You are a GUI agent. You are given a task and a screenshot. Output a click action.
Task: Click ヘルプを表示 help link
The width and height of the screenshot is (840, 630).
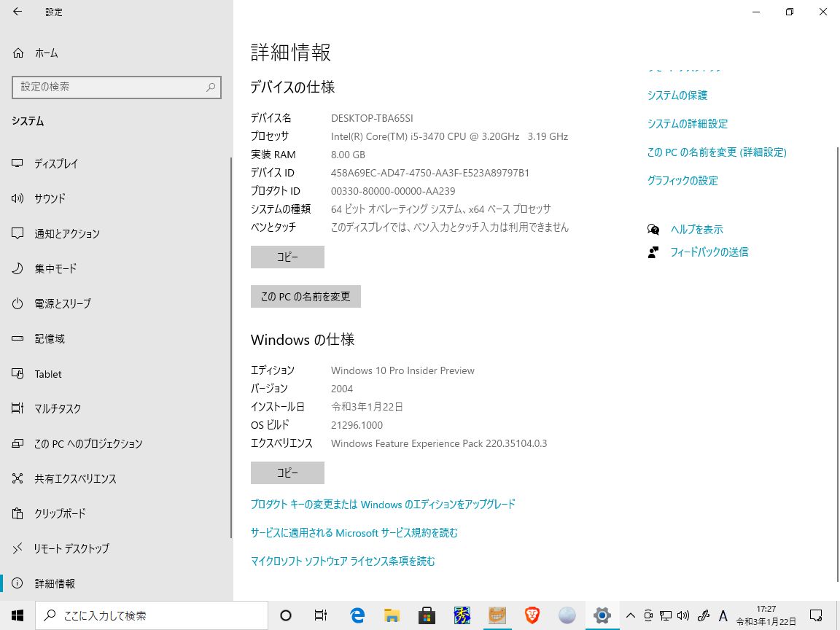[x=697, y=229]
